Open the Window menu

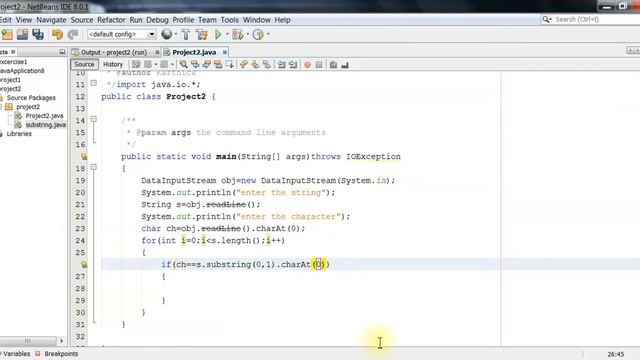coord(256,20)
